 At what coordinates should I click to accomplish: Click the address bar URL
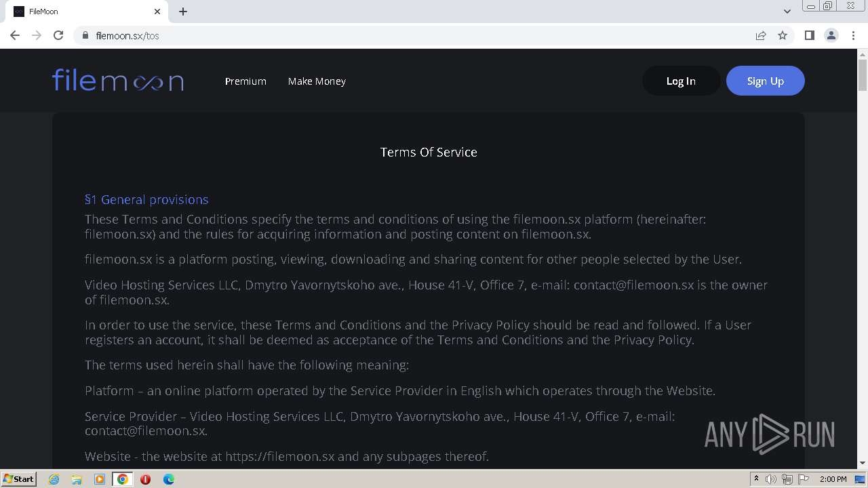[x=127, y=35]
